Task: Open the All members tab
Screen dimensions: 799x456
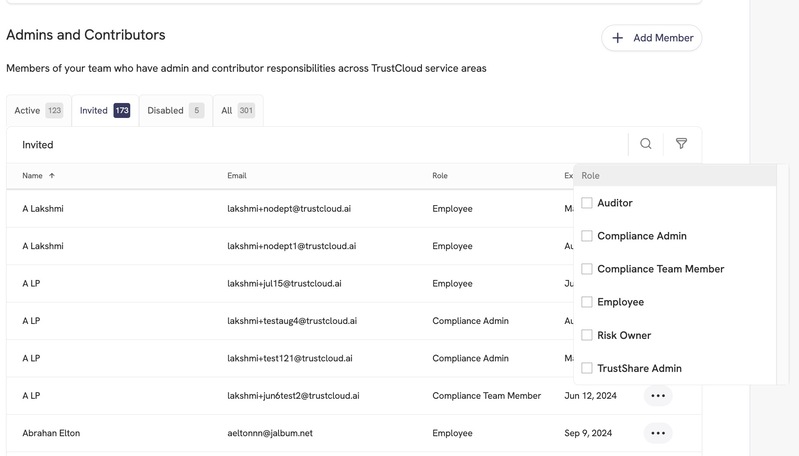Action: point(238,111)
